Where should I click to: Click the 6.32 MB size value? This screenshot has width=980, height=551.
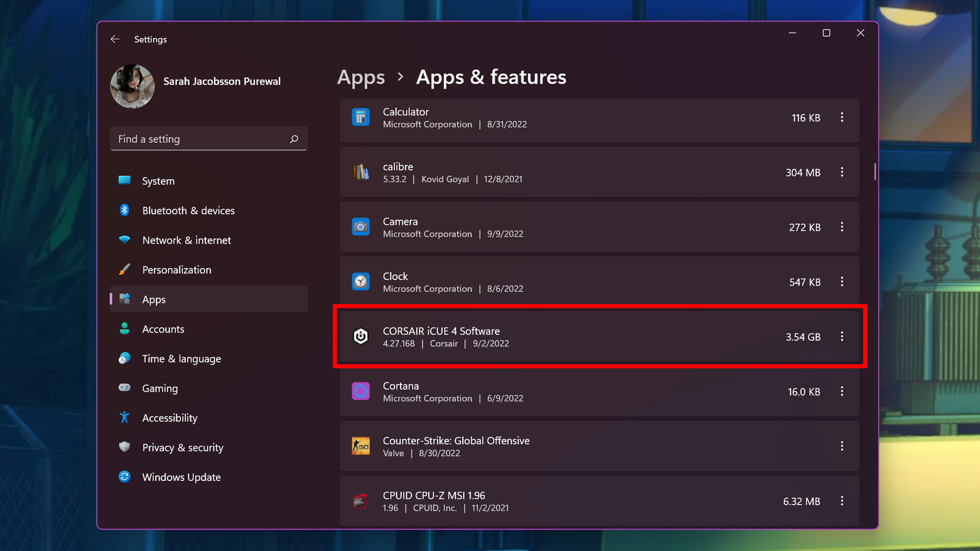pos(801,502)
